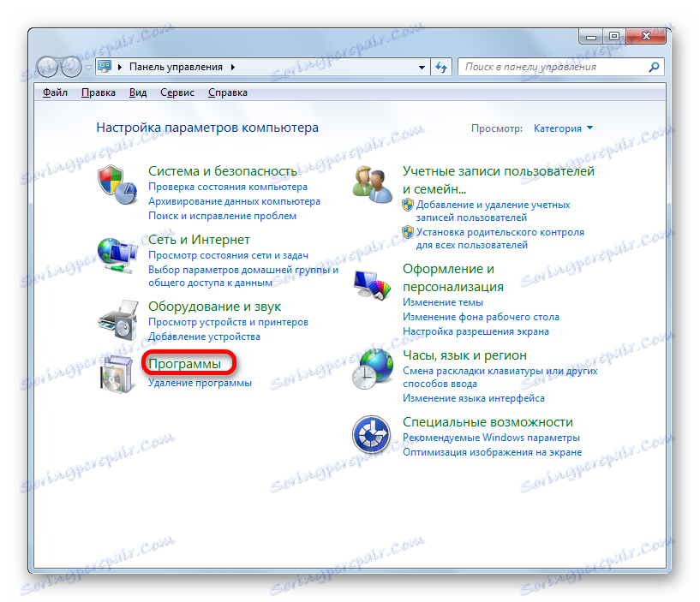Click the Forward navigation arrow button
Viewport: 700px width, 602px height.
(x=71, y=67)
